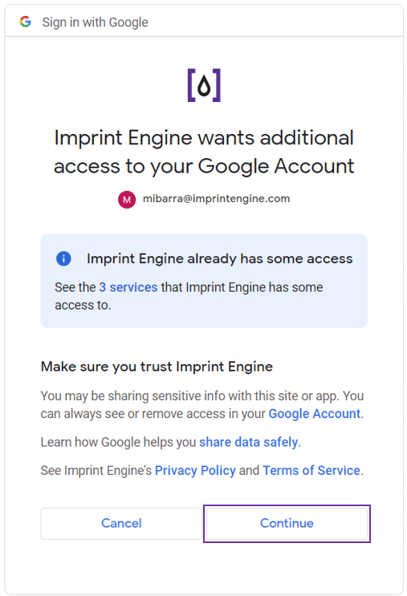
Task: Select the mibarra@imprintengine.com email address
Action: click(x=216, y=198)
